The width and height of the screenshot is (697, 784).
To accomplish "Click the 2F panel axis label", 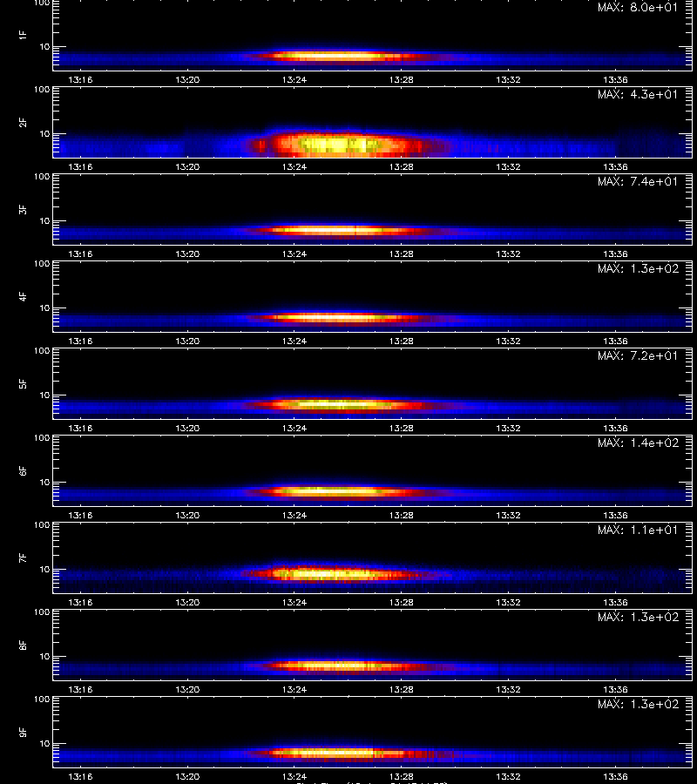I will click(x=23, y=123).
